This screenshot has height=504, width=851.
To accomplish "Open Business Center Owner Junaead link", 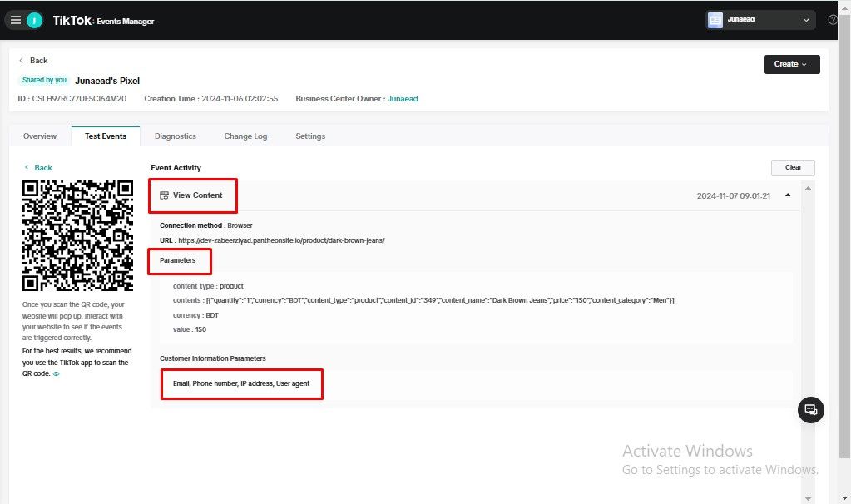I will [x=402, y=99].
